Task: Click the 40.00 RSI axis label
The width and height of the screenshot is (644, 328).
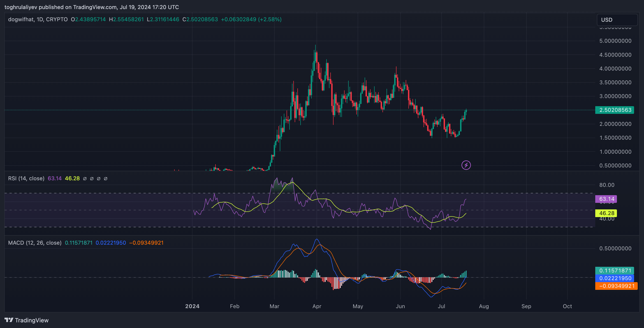Action: pyautogui.click(x=607, y=219)
